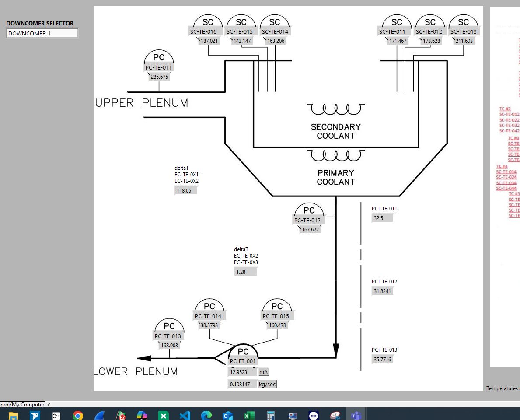This screenshot has height=420, width=520.
Task: Select the PC-TE-014 reading of 38.3793
Action: 209,325
